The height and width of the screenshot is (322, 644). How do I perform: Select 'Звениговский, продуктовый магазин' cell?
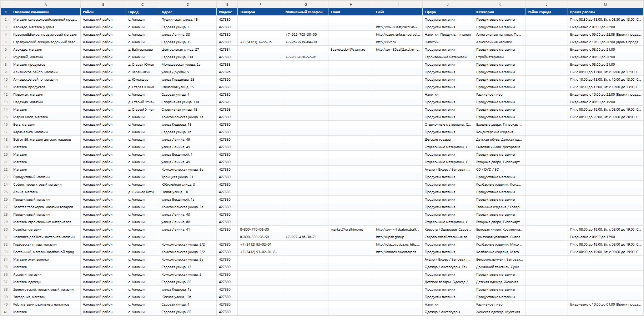tap(46, 290)
